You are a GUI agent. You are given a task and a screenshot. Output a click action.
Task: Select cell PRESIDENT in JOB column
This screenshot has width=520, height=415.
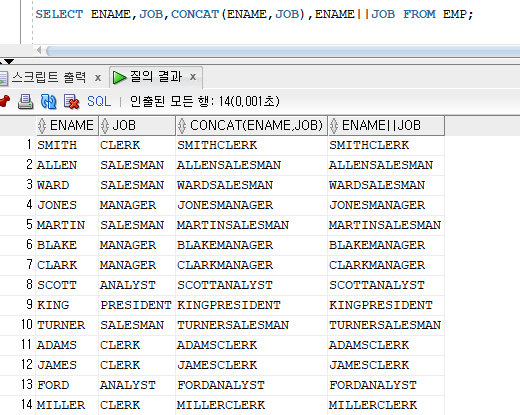click(137, 305)
